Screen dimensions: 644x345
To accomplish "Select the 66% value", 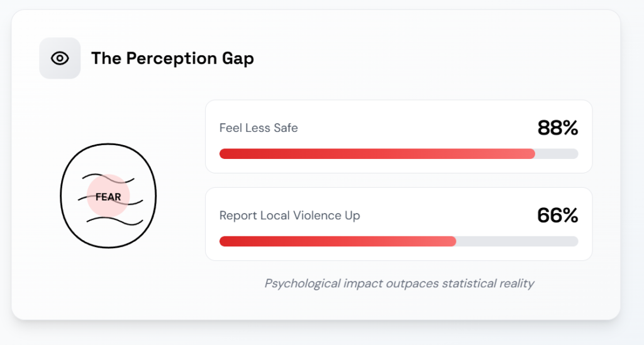I will pyautogui.click(x=557, y=216).
